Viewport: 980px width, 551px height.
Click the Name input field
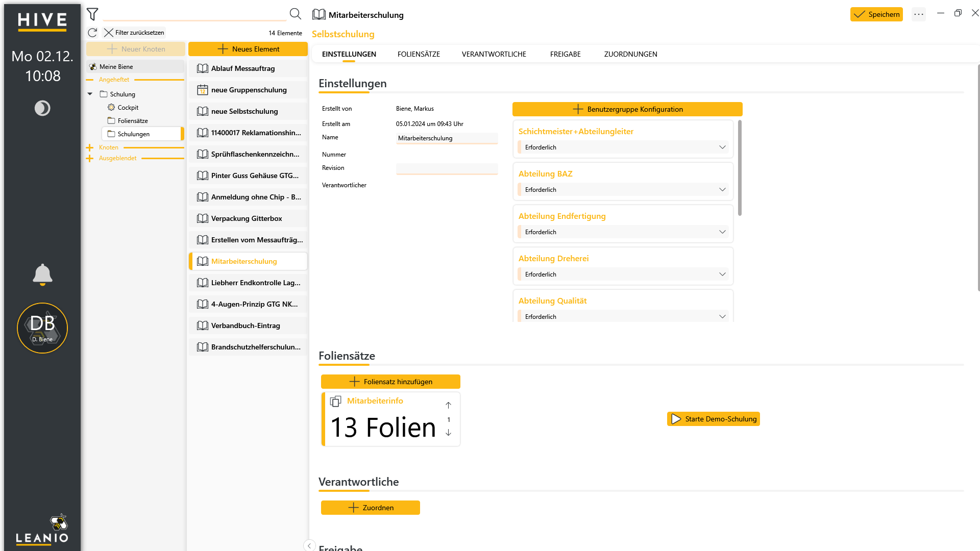pos(447,138)
